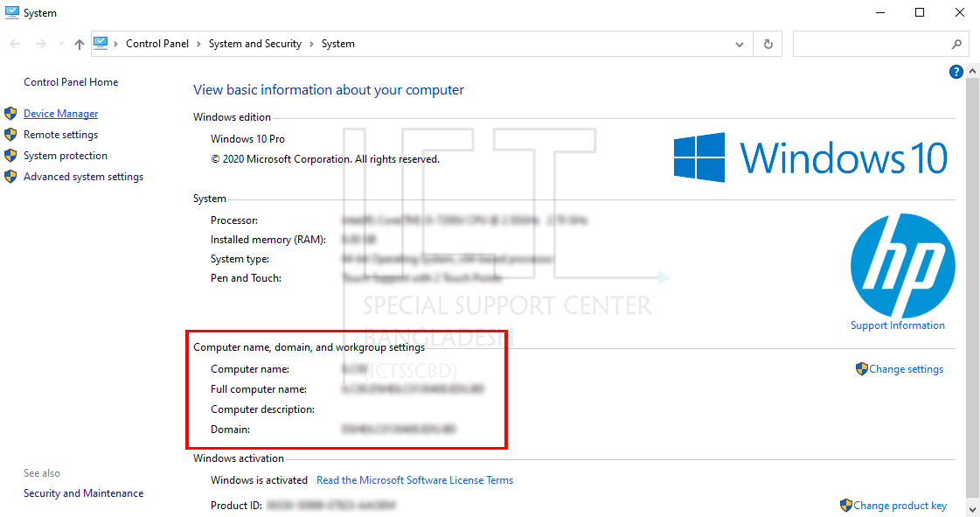Click the "Windows 10 Pro" edition text

point(247,139)
